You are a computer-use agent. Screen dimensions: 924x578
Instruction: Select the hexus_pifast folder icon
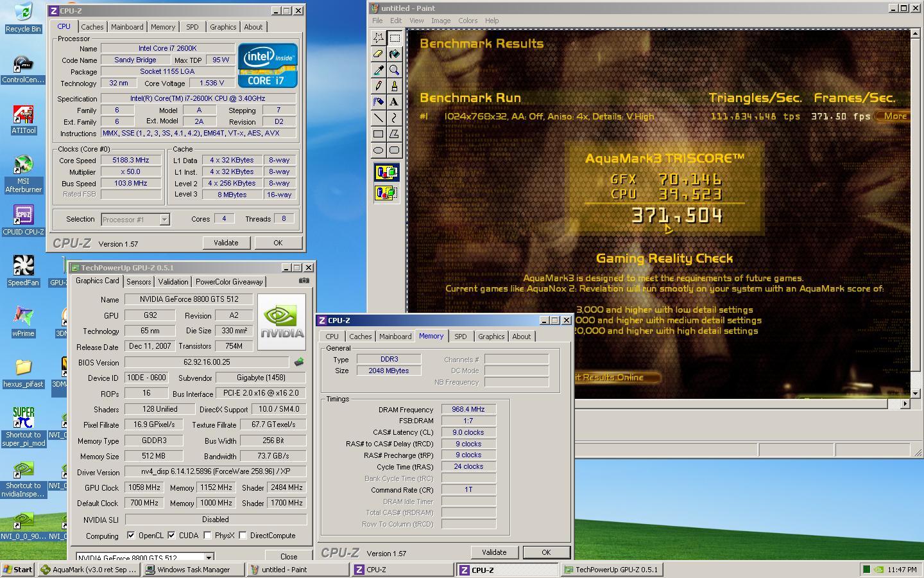click(x=23, y=373)
